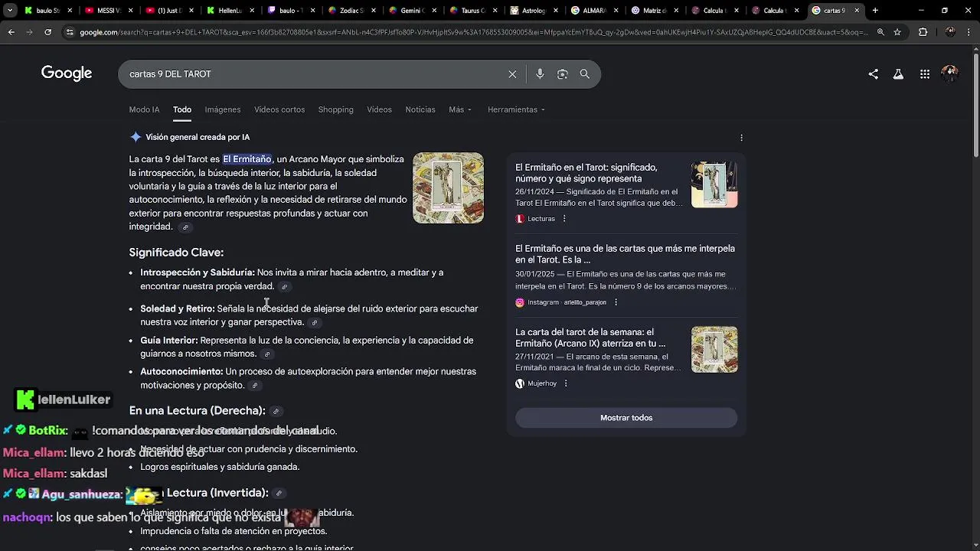Reload the page

point(47,32)
